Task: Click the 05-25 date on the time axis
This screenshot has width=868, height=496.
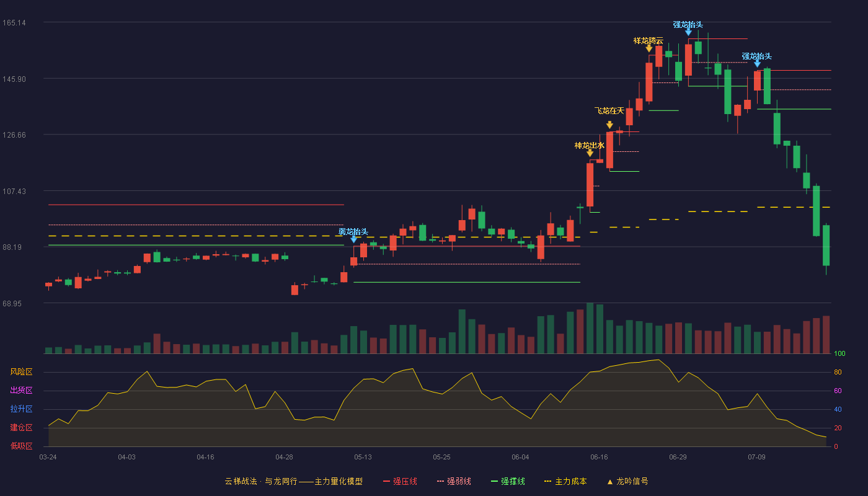Action: coord(441,457)
